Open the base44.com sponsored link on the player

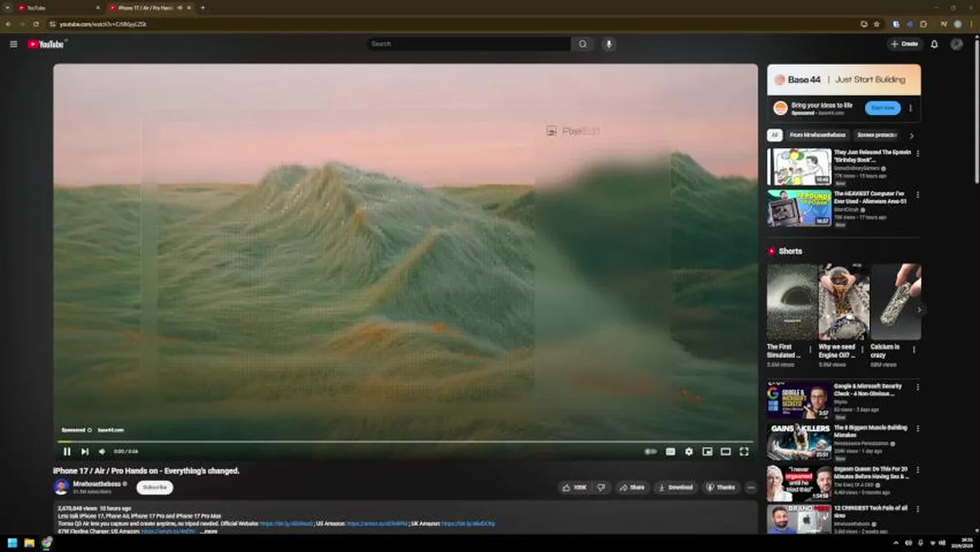click(x=110, y=430)
